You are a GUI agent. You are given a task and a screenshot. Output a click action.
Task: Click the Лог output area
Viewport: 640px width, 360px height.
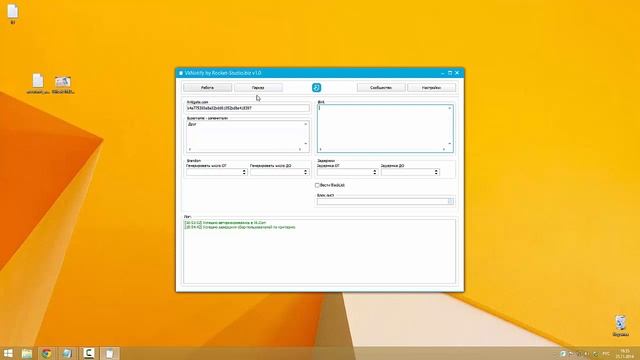[320, 251]
